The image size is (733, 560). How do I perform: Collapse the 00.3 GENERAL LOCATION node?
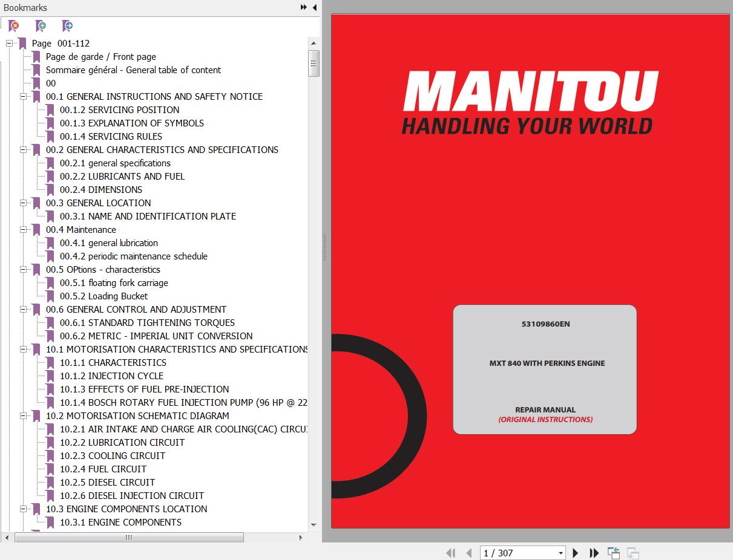point(23,203)
